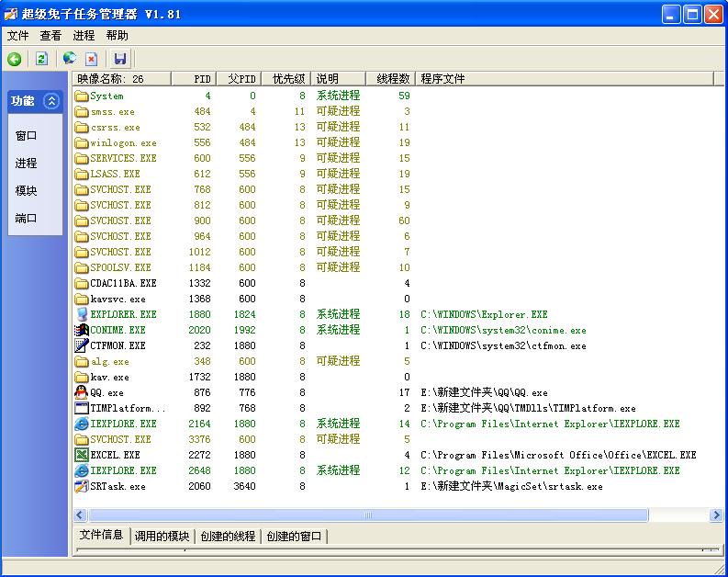
Task: Sort by the 线程数 column header
Action: [390, 79]
